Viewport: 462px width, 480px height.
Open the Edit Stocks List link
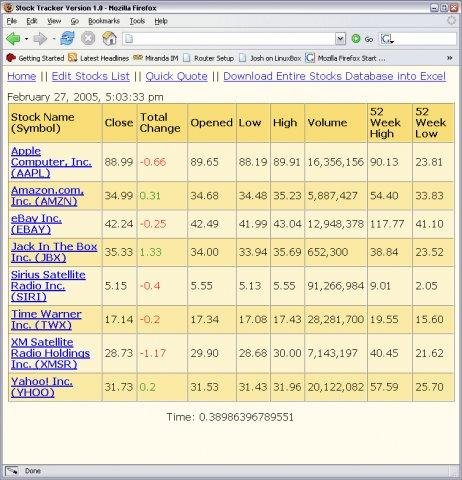click(91, 76)
